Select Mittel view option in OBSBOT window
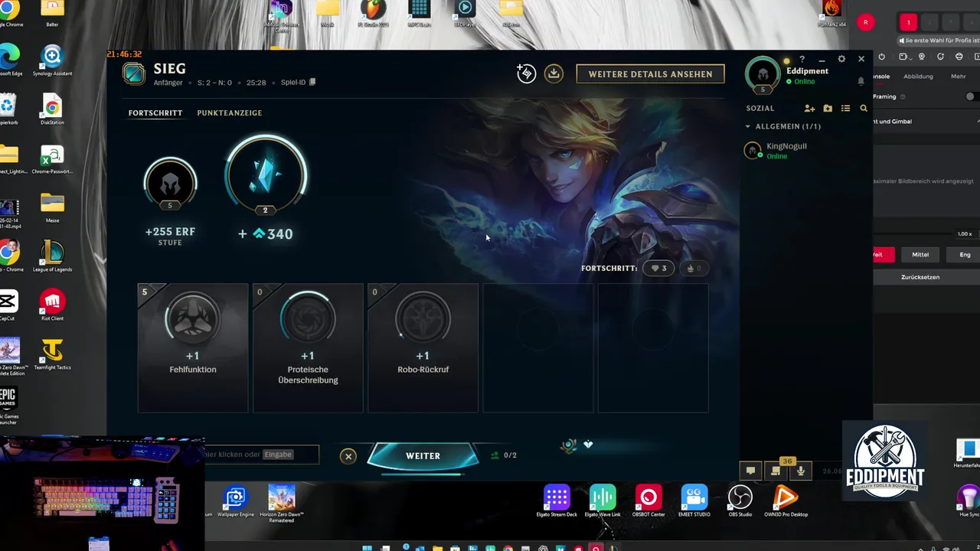Viewport: 980px width, 551px height. pos(920,255)
